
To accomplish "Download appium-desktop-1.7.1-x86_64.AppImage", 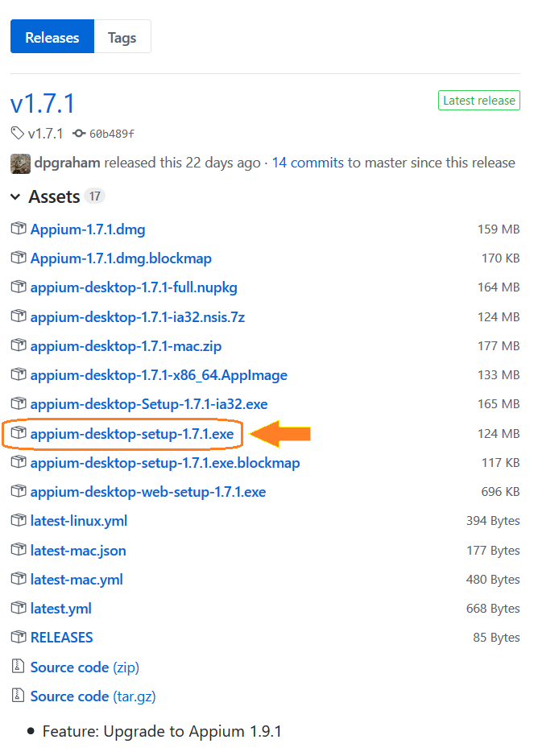I will pyautogui.click(x=159, y=375).
